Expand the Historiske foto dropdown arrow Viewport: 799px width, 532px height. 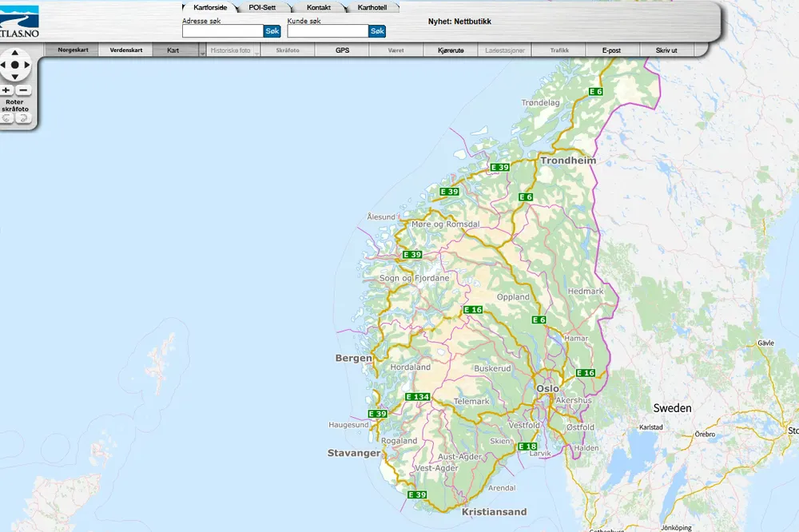pyautogui.click(x=256, y=52)
